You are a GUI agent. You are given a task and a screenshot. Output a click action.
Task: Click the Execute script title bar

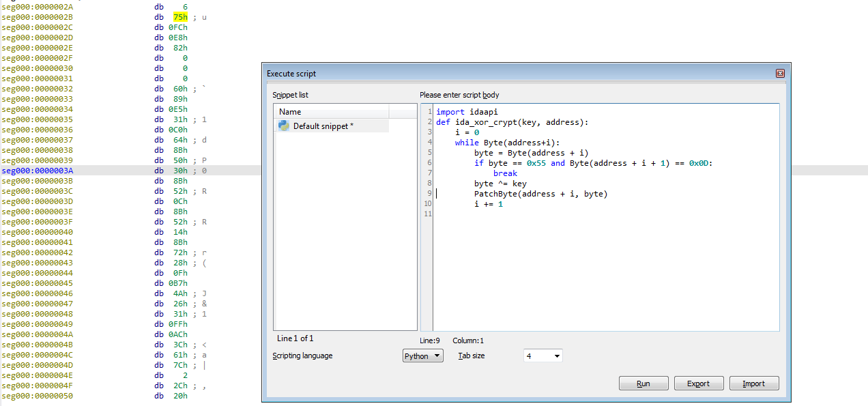coord(478,74)
